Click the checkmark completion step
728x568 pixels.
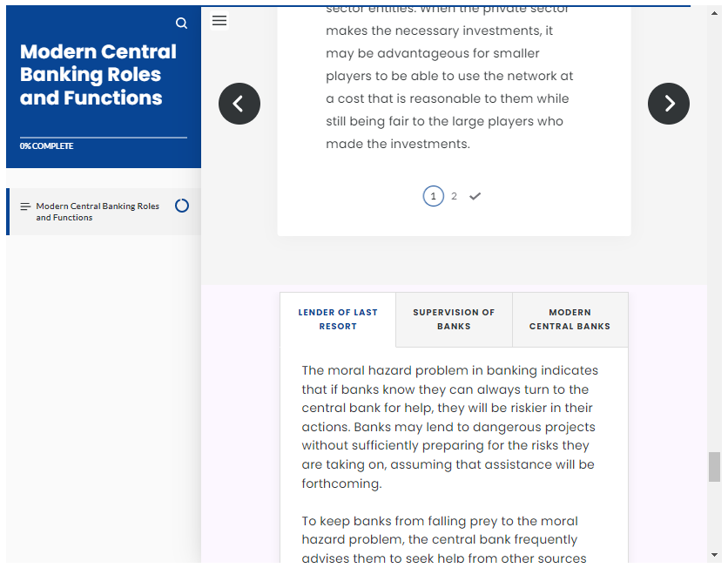point(475,196)
